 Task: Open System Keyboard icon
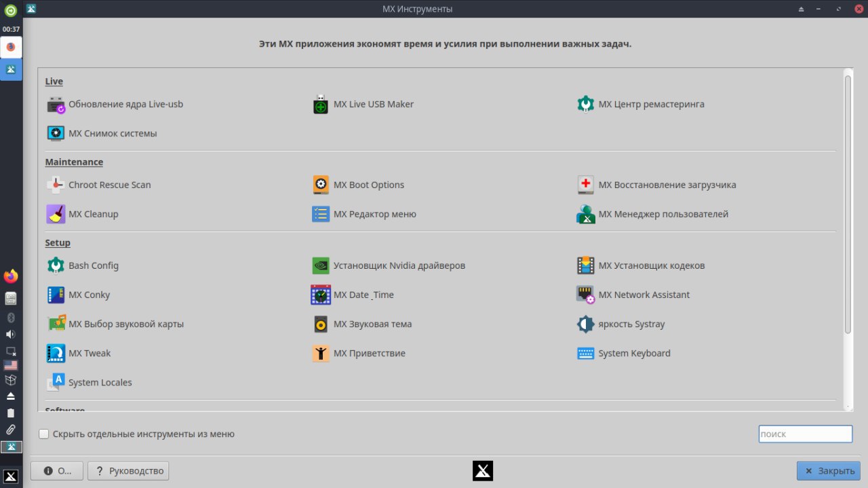[x=586, y=354]
